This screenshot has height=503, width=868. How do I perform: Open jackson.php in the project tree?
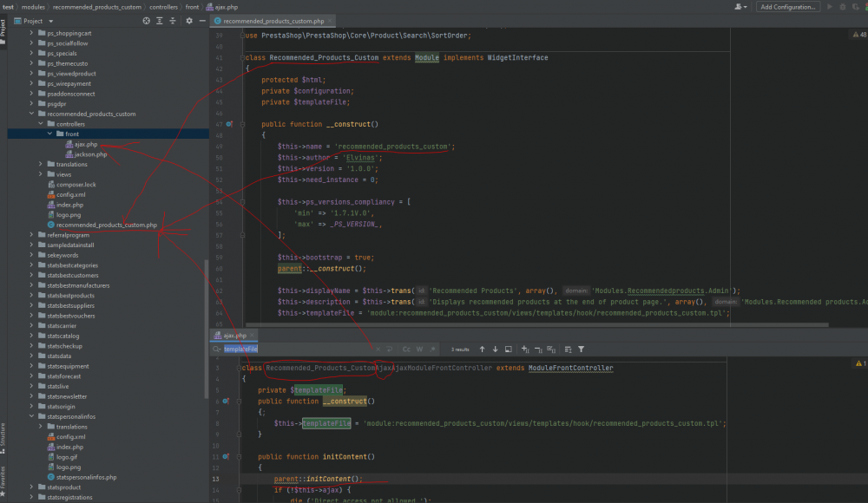coord(90,154)
